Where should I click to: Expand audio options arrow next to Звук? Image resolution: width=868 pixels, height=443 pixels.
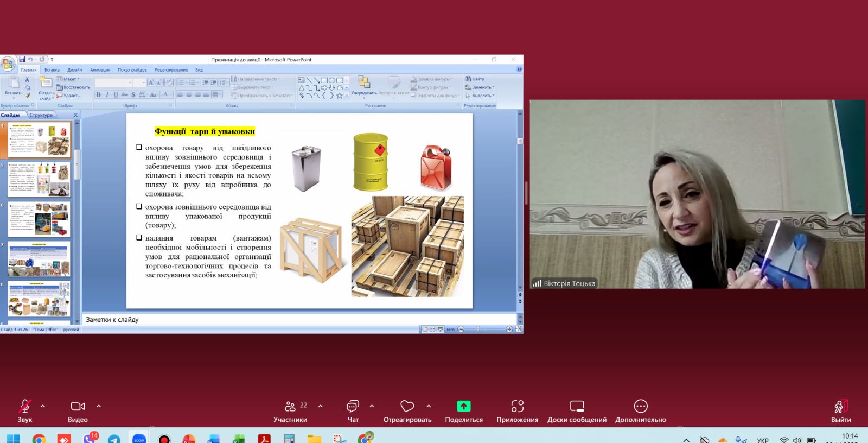click(x=43, y=406)
